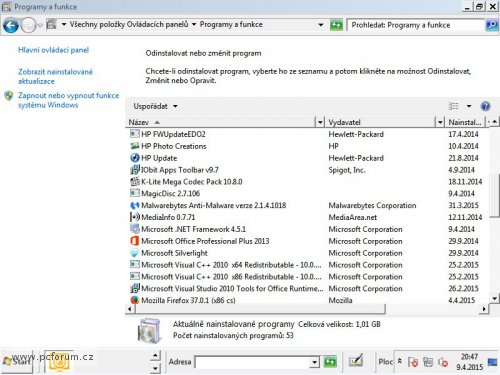Screen dimensions: 500x375
Task: Click the Microsoft Silverlight icon
Action: (x=135, y=253)
